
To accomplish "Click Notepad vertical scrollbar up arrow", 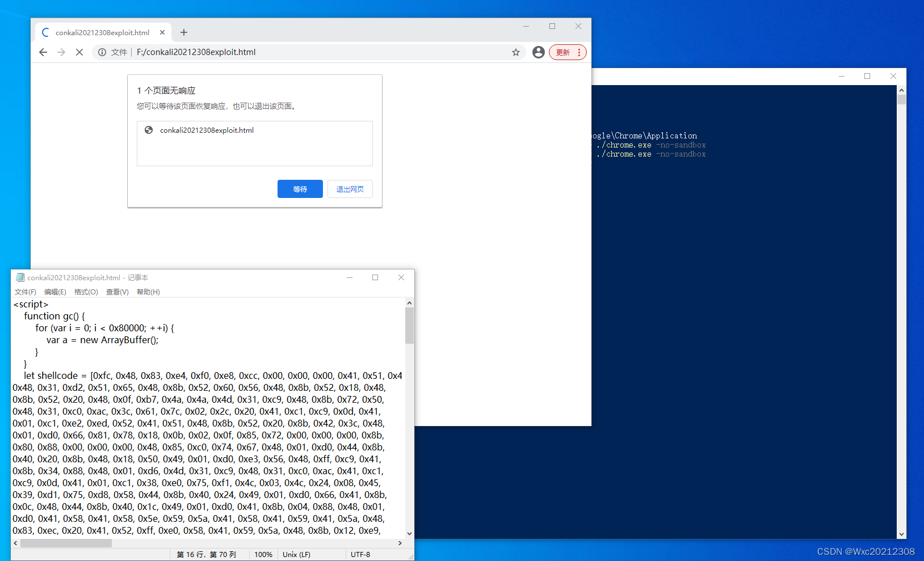I will point(409,303).
